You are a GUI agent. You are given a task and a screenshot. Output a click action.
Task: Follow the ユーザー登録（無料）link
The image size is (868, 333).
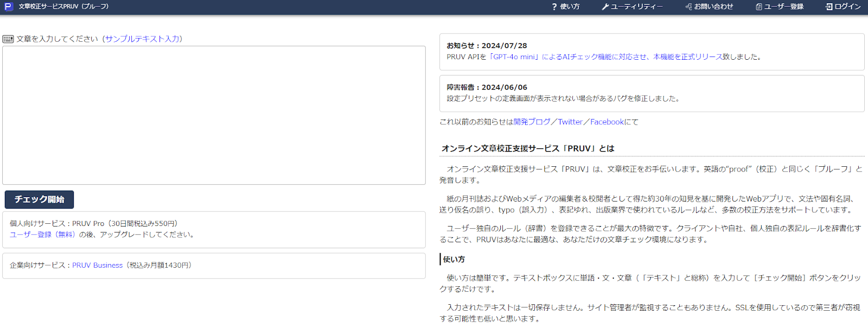coord(43,235)
